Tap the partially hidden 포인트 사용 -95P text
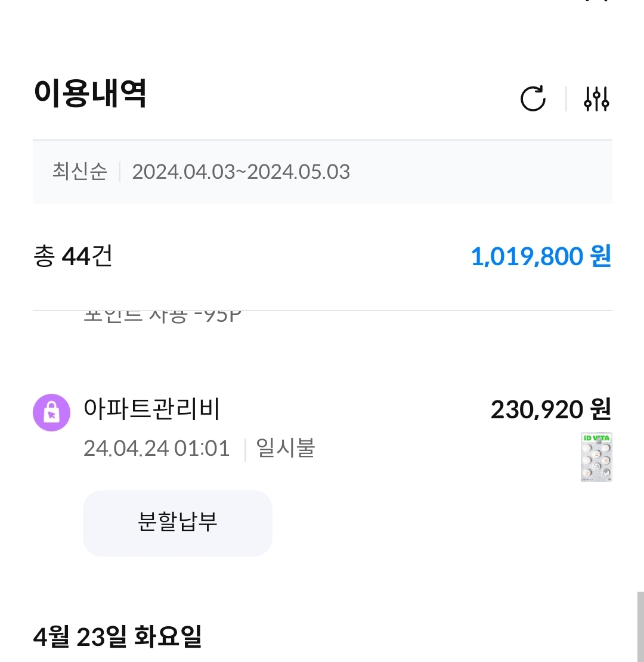 161,316
